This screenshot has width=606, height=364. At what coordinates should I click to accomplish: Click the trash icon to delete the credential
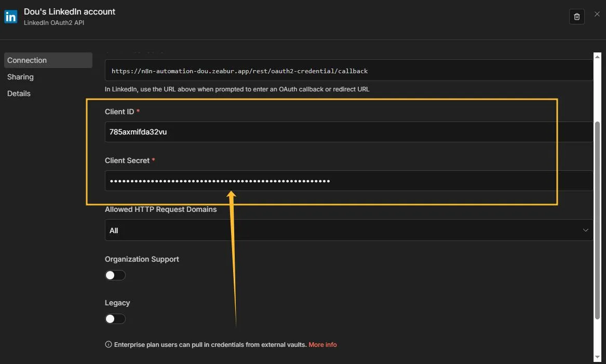(576, 16)
